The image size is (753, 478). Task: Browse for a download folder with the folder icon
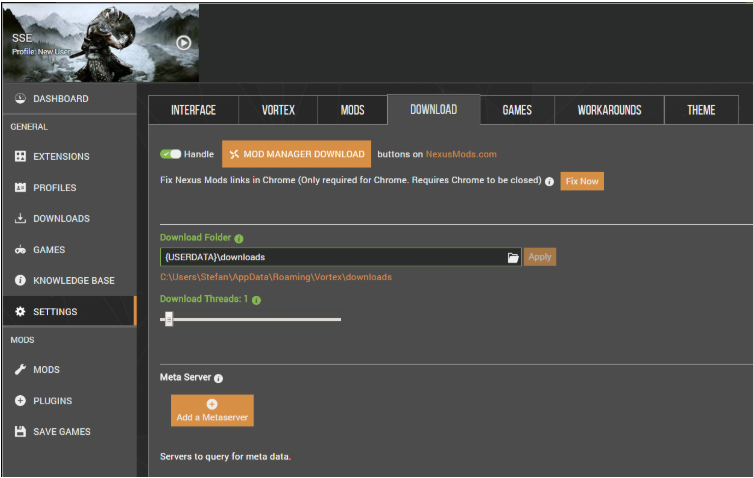pyautogui.click(x=513, y=257)
